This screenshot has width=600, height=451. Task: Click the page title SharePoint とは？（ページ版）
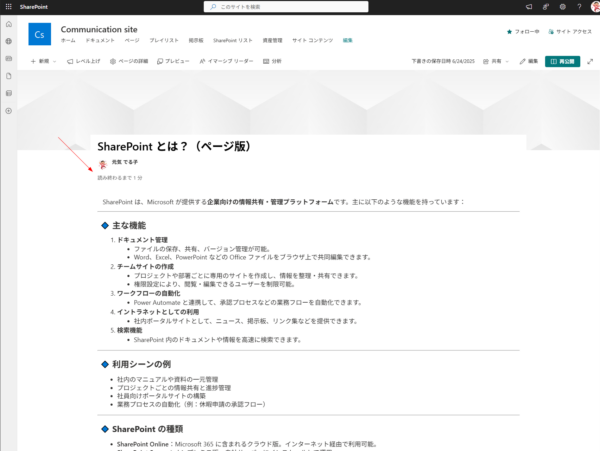coord(174,147)
